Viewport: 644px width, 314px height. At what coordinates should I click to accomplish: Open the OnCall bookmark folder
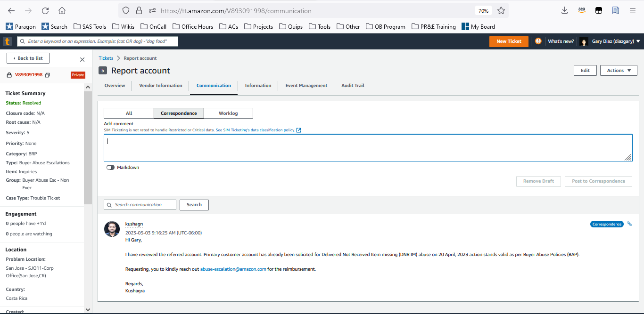(153, 26)
